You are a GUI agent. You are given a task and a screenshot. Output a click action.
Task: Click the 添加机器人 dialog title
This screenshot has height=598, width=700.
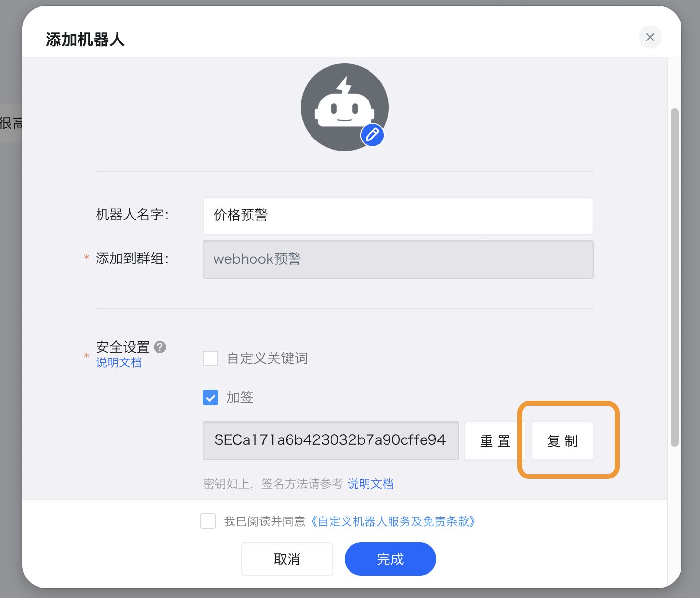(x=85, y=39)
